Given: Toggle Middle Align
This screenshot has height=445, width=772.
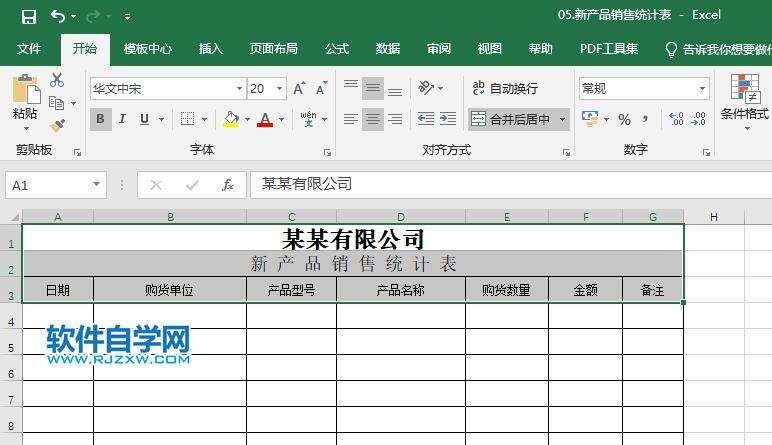Looking at the screenshot, I should click(x=373, y=89).
